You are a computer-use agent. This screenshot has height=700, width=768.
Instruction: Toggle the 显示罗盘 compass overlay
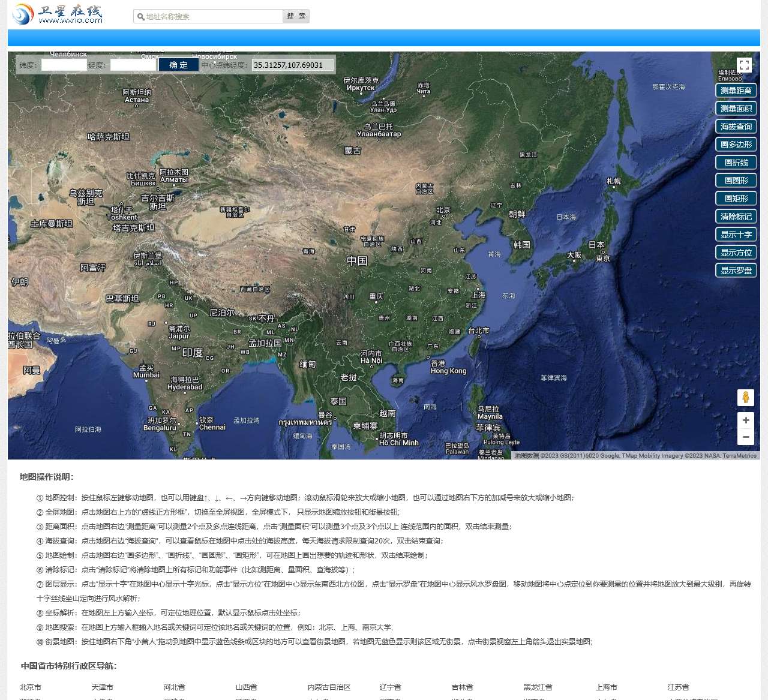point(736,271)
